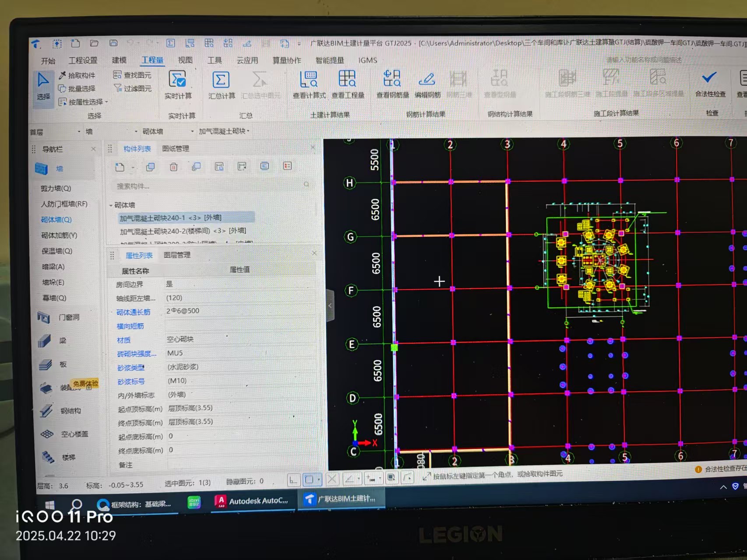747x560 pixels.
Task: Click the 砖砌块强度 value MU5
Action: (x=175, y=353)
